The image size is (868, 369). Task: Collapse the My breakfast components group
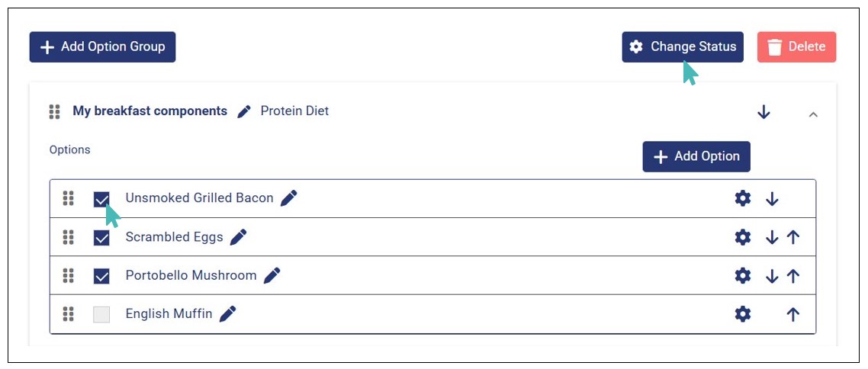[x=813, y=114]
